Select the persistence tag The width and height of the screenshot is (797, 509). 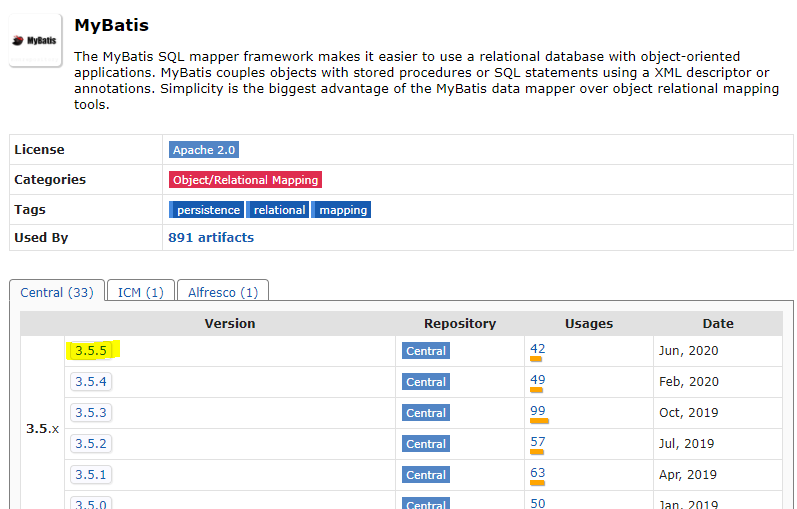(x=206, y=210)
